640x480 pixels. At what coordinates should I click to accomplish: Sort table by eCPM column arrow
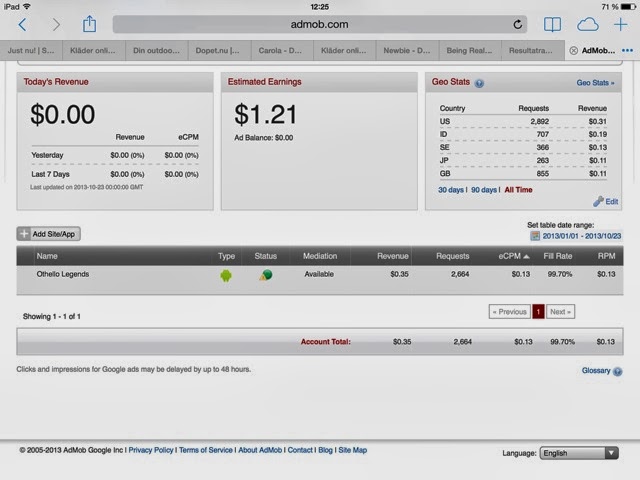[x=527, y=256]
